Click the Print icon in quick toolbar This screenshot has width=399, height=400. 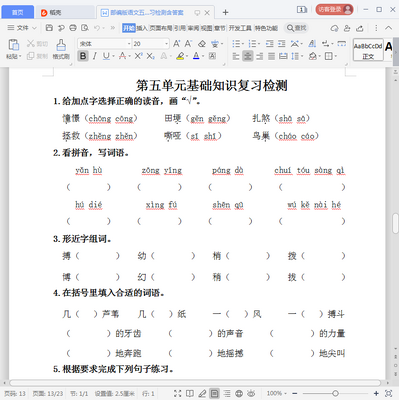pyautogui.click(x=73, y=28)
